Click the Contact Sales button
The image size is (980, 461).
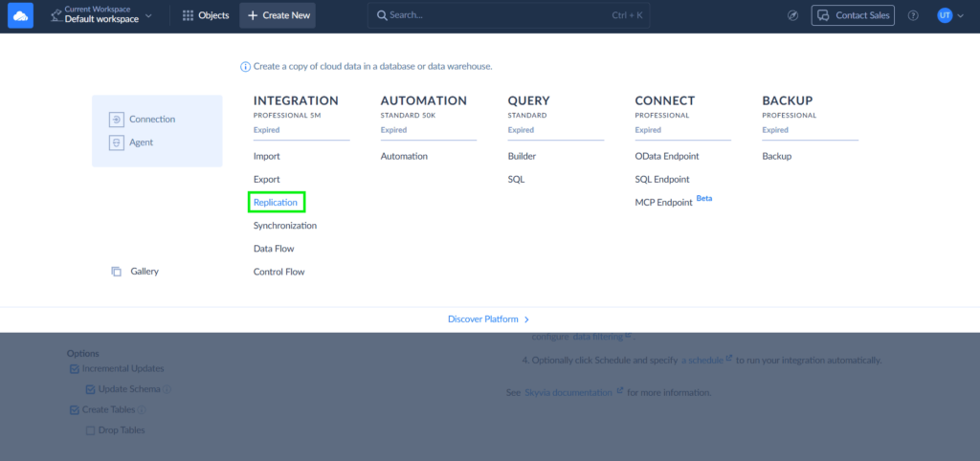click(853, 15)
